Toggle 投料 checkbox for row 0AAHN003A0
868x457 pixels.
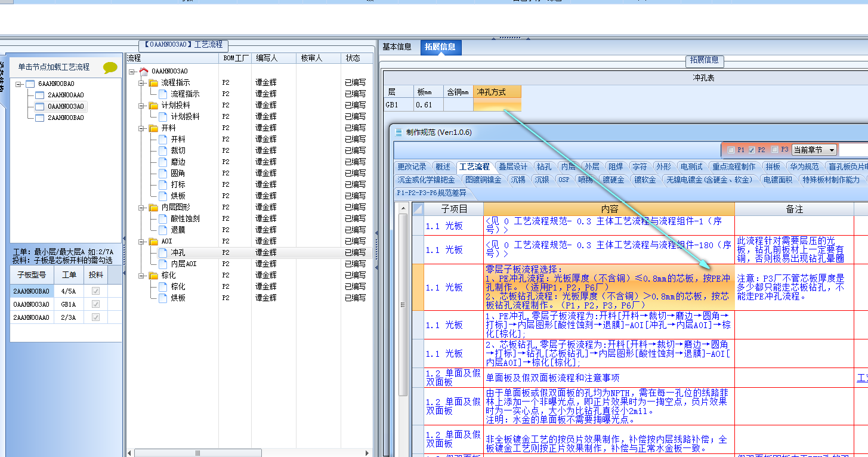click(x=95, y=304)
